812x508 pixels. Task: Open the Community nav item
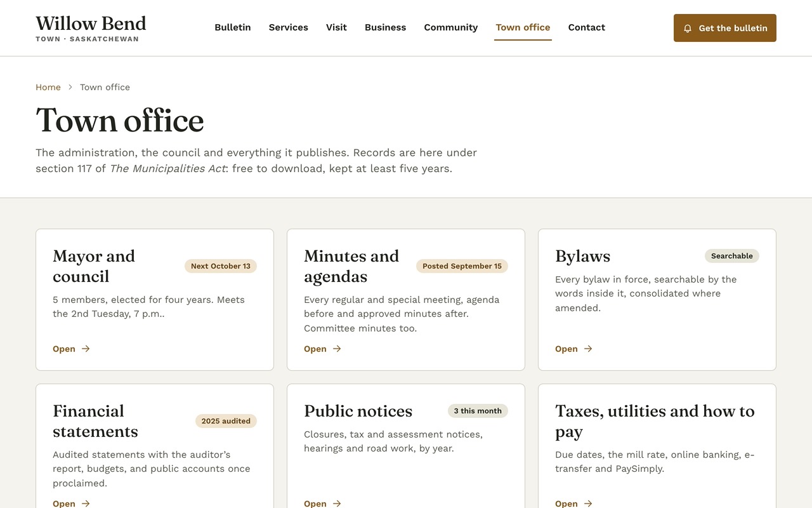coord(451,27)
